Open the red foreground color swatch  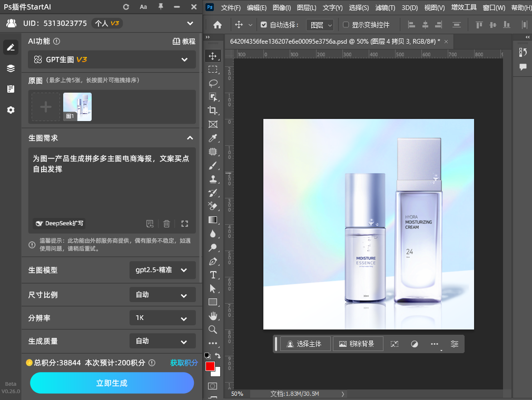tap(210, 366)
